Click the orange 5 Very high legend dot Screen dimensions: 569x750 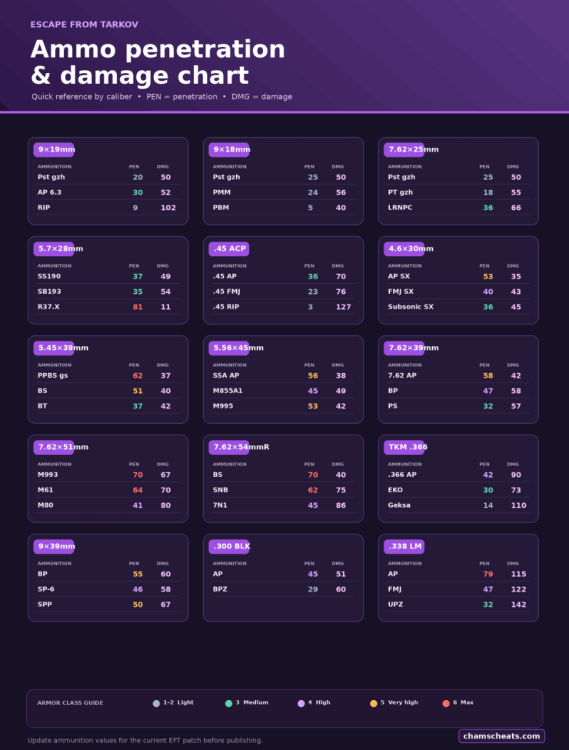[373, 703]
